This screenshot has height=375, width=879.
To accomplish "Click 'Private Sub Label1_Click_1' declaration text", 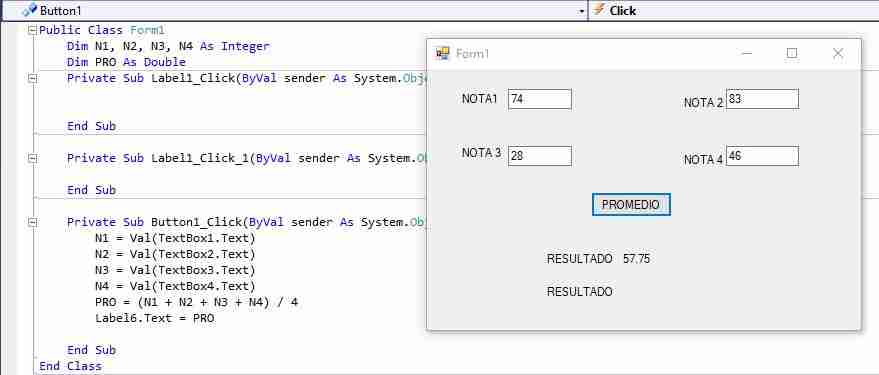I will (159, 159).
